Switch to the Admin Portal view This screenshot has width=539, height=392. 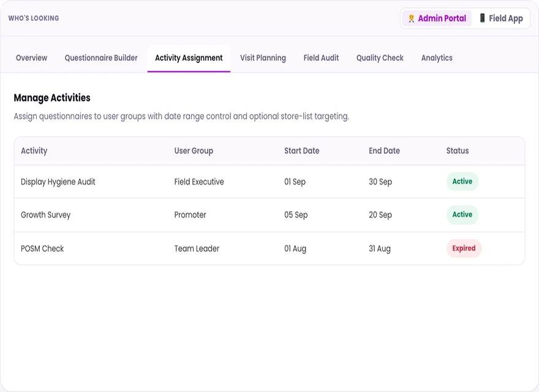click(x=437, y=18)
